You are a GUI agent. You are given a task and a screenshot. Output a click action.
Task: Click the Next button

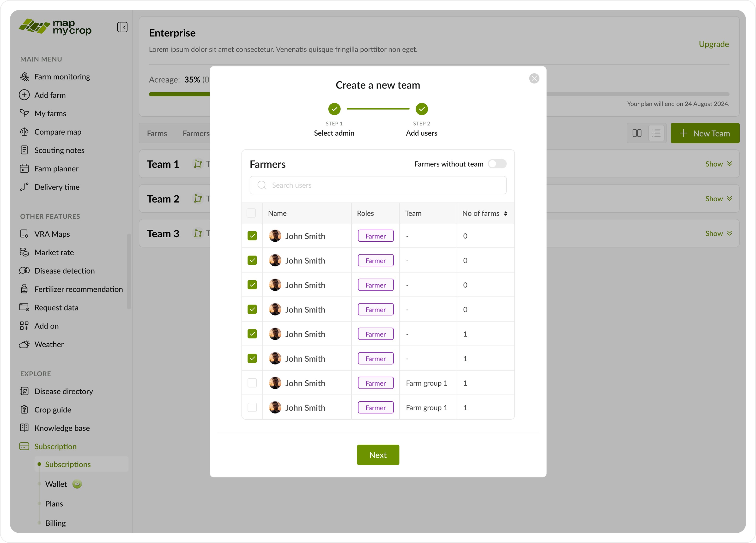click(x=378, y=455)
